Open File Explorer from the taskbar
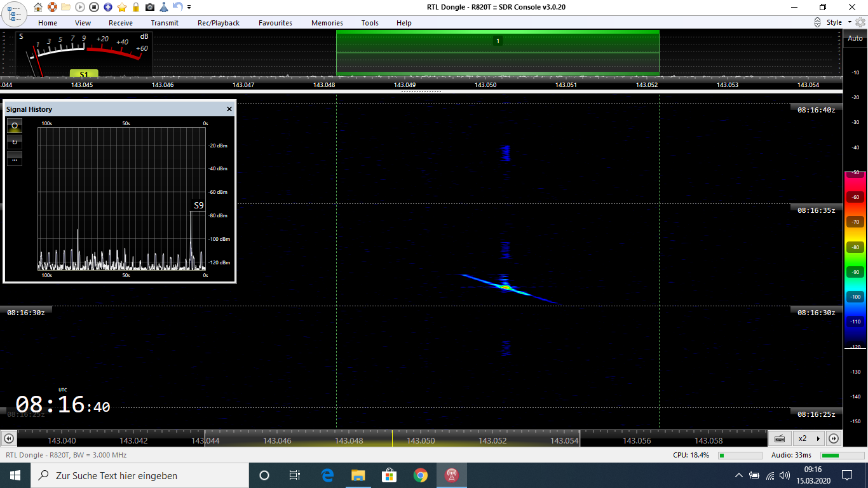 point(358,475)
